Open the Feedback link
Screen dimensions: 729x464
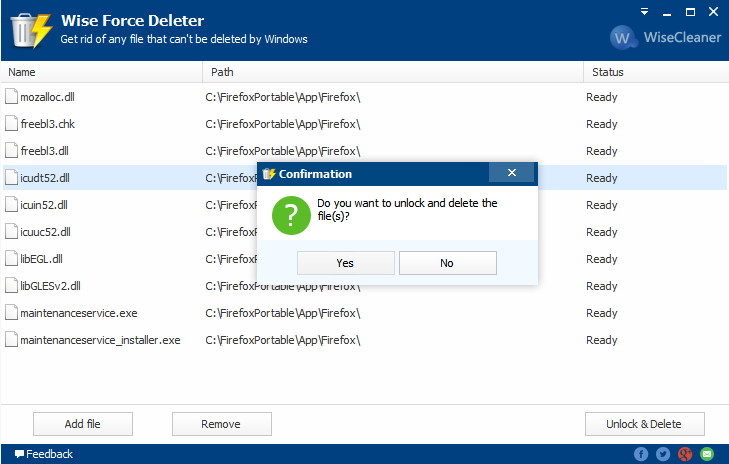click(x=43, y=454)
